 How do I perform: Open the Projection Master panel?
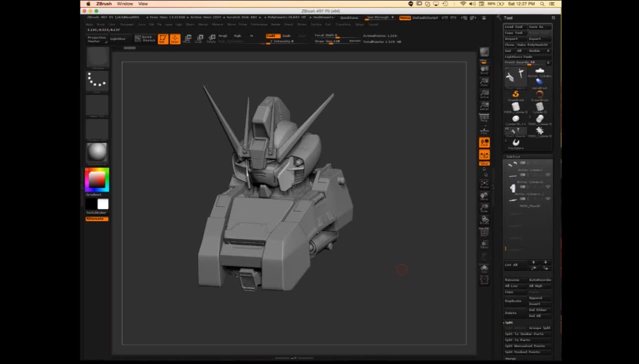[97, 39]
